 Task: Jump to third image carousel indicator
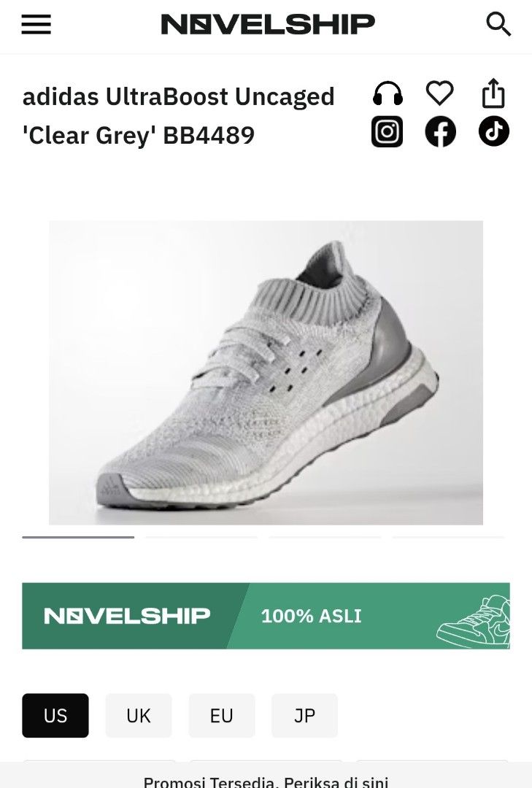tap(325, 537)
